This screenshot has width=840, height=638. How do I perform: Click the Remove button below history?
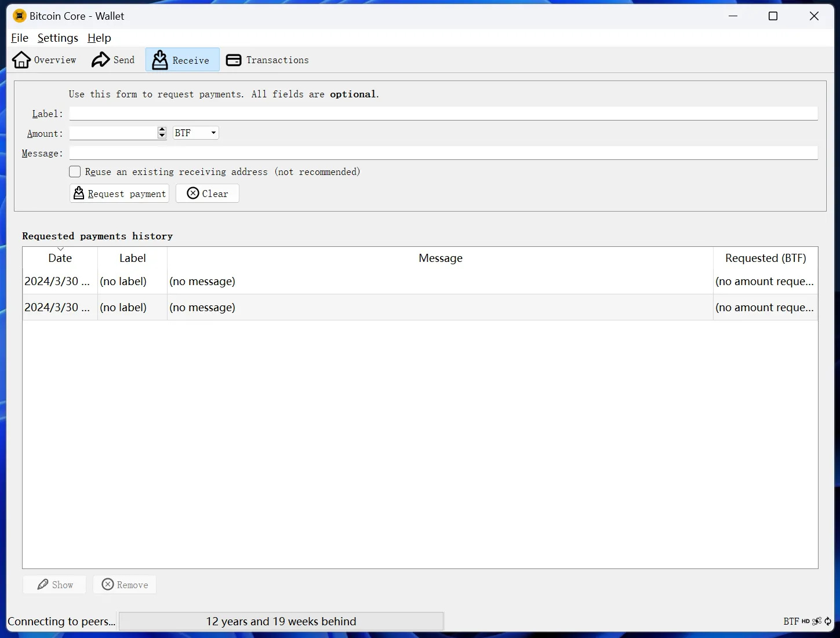(x=125, y=585)
